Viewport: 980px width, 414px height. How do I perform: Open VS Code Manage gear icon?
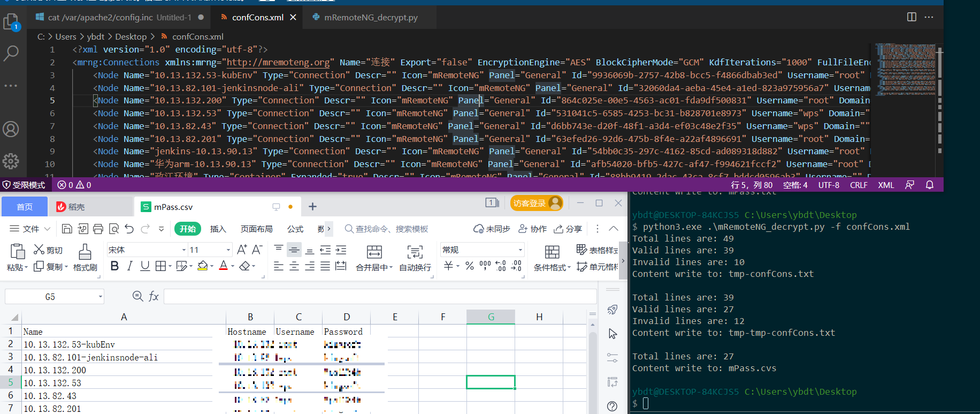tap(11, 161)
